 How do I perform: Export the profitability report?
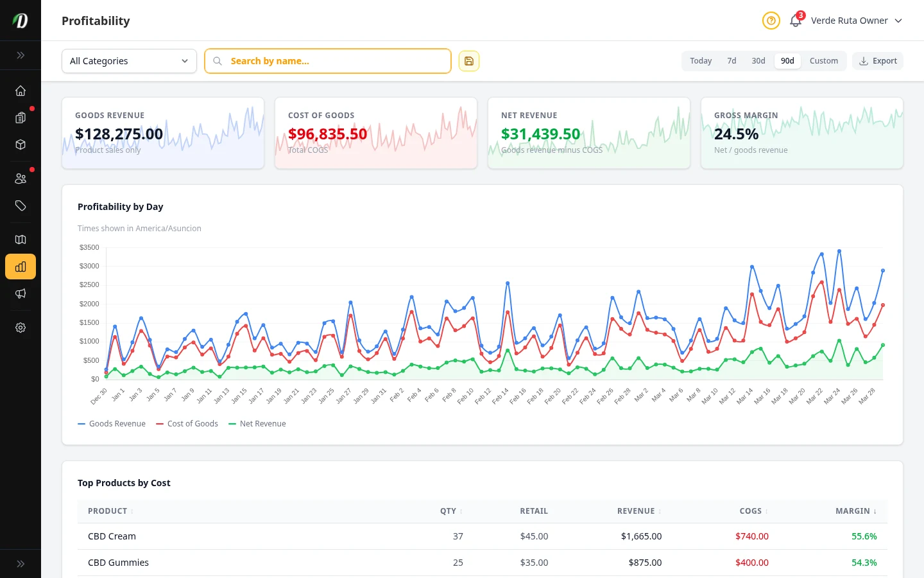click(878, 60)
